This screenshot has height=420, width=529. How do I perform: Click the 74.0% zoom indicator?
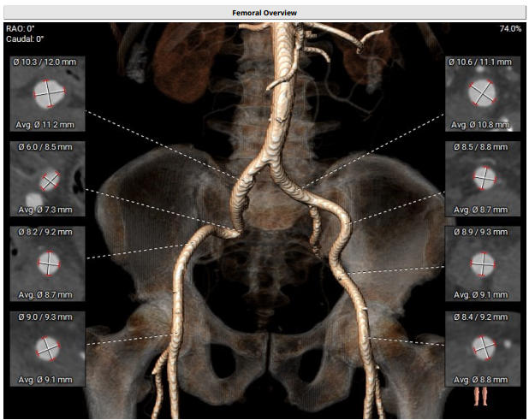coord(510,29)
